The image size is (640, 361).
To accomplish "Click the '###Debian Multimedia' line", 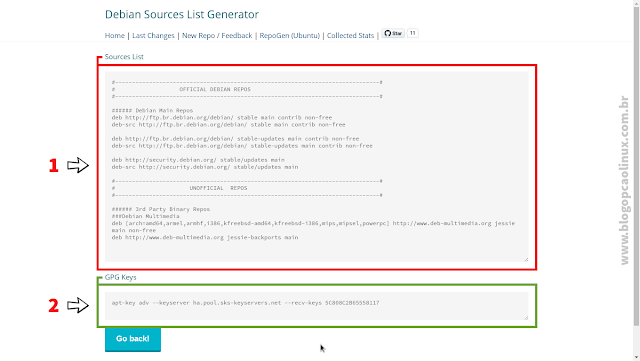I will (x=145, y=216).
